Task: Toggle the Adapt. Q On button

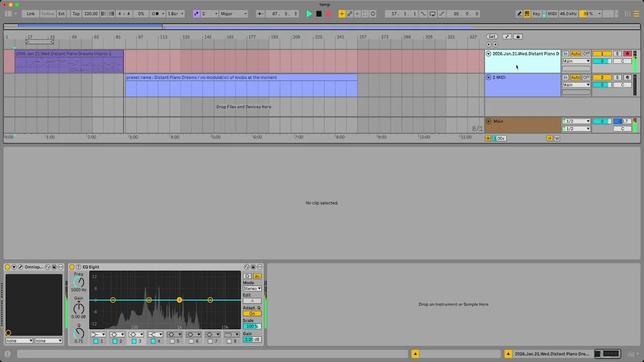Action: coord(252,314)
